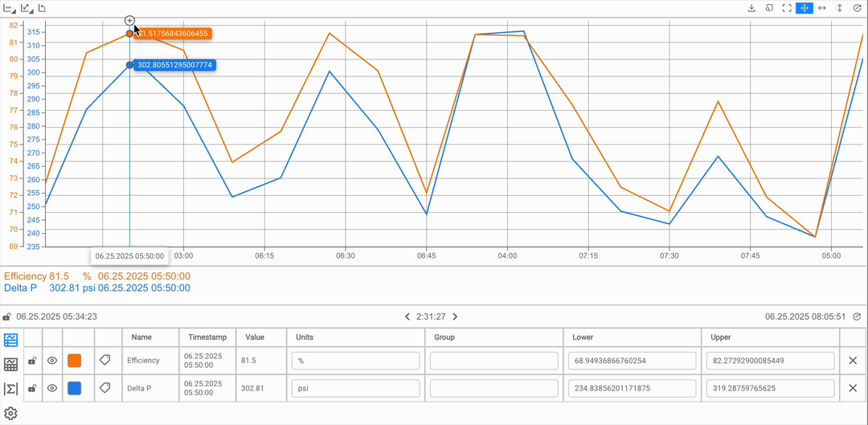Remove the Efficiency row with its X button
868x425 pixels.
853,361
